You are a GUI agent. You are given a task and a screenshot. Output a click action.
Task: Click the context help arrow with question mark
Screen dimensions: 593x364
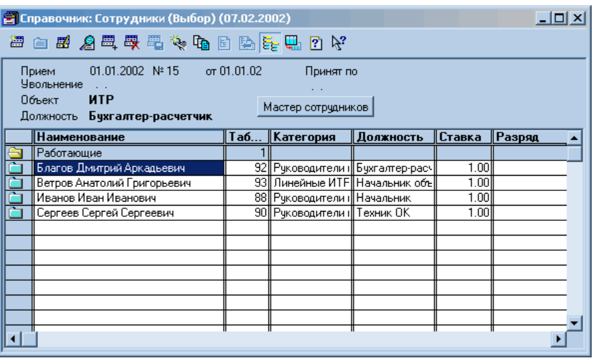pyautogui.click(x=339, y=43)
